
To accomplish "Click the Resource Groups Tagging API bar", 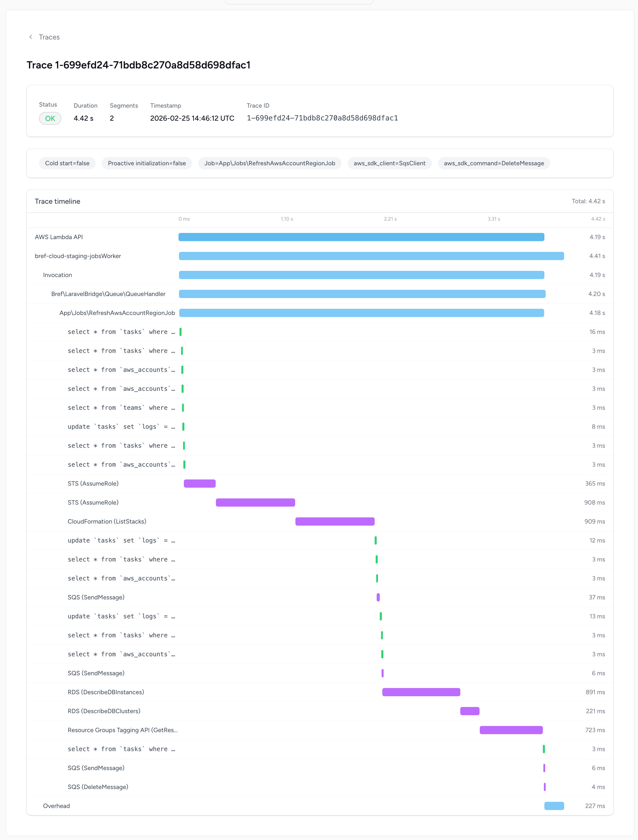I will [x=512, y=730].
